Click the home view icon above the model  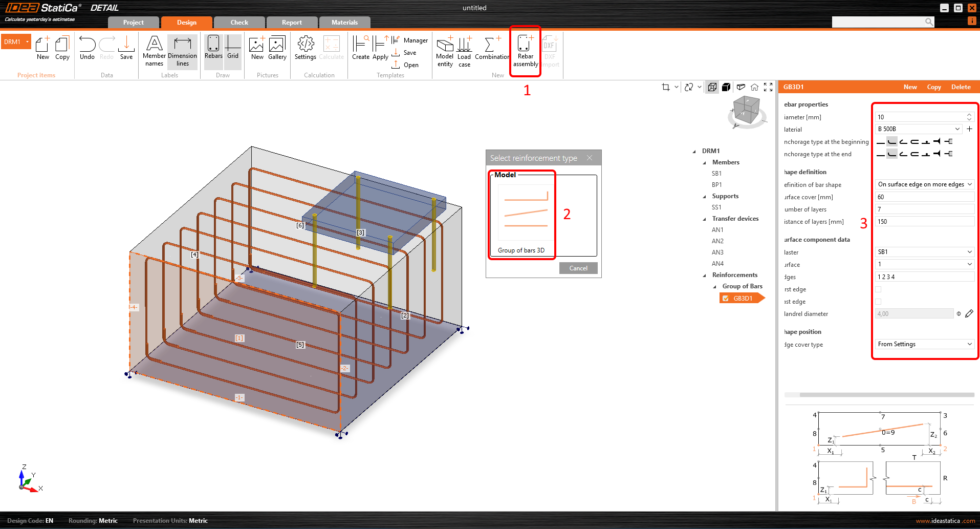[754, 87]
